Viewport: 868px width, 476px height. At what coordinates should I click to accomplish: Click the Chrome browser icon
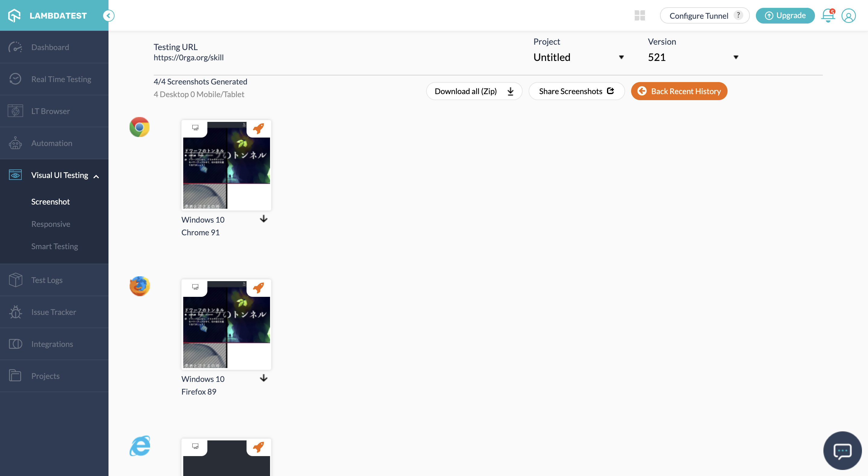pos(140,127)
